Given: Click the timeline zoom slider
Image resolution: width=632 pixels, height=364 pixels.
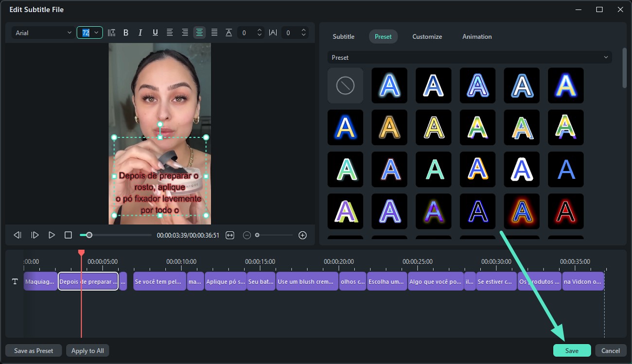Looking at the screenshot, I should point(275,235).
